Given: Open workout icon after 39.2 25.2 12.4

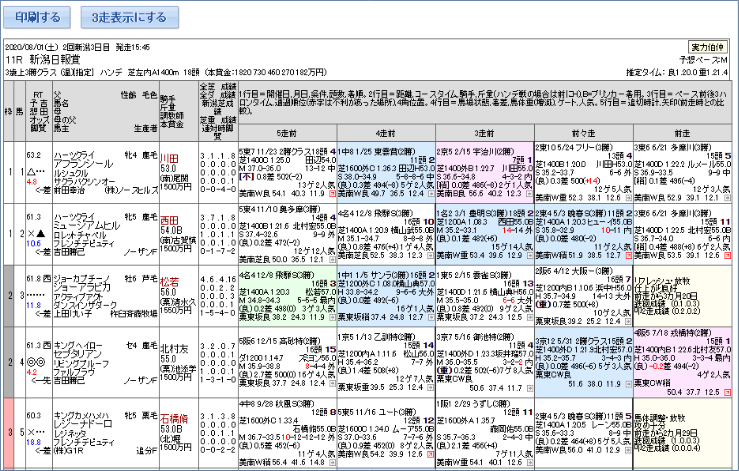Looking at the screenshot, I should [x=628, y=322].
